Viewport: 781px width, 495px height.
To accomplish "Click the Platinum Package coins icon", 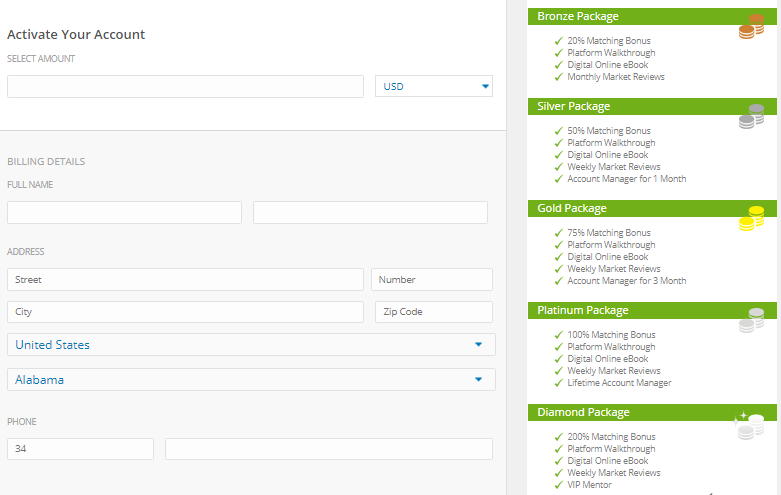I will click(x=751, y=320).
